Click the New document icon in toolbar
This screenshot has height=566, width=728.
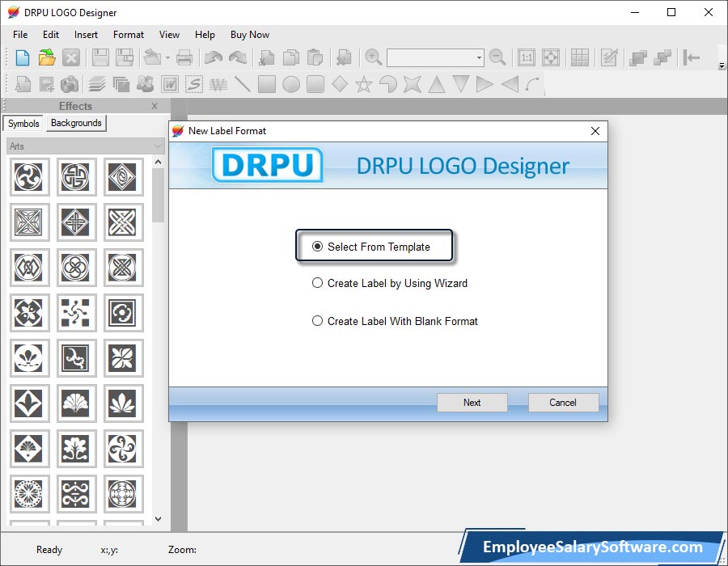[23, 57]
